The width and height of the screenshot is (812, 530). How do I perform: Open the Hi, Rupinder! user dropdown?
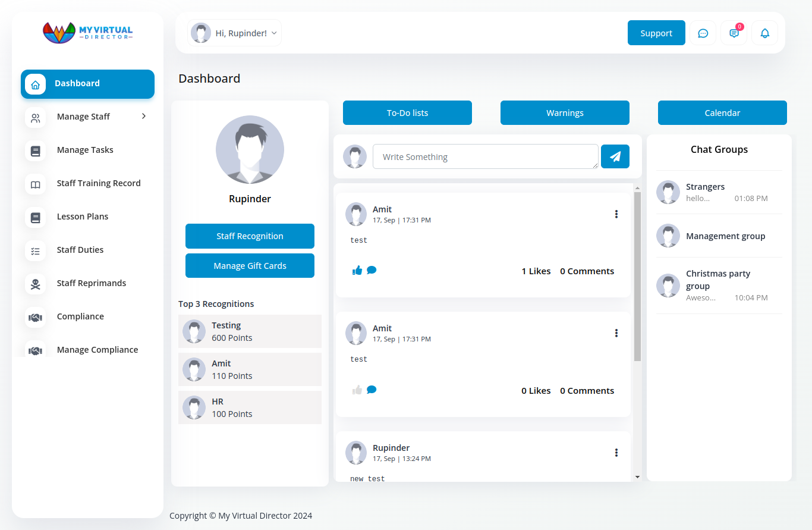click(235, 33)
